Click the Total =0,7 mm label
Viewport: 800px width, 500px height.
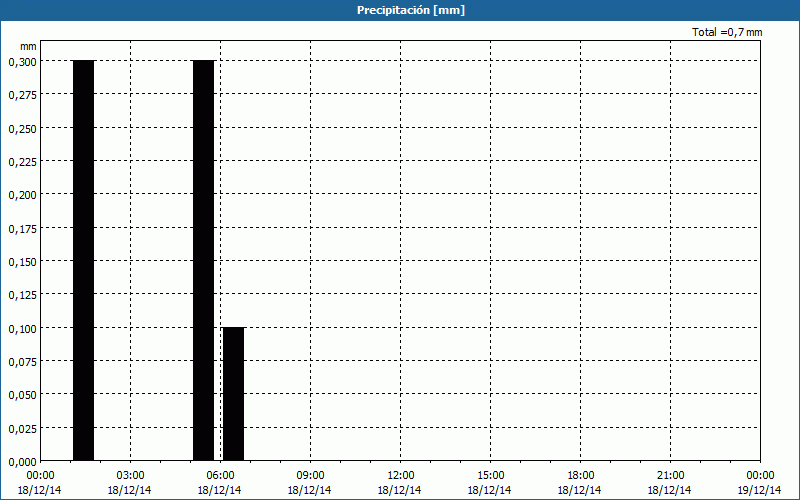pyautogui.click(x=727, y=32)
